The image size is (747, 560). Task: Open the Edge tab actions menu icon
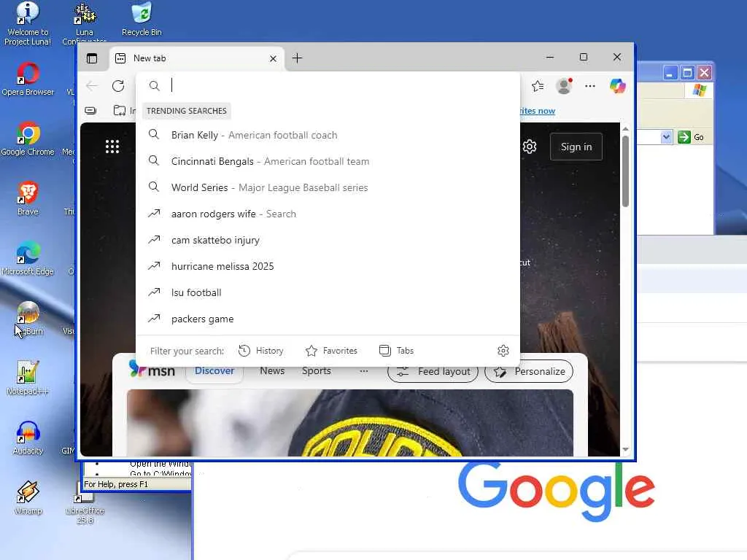92,58
